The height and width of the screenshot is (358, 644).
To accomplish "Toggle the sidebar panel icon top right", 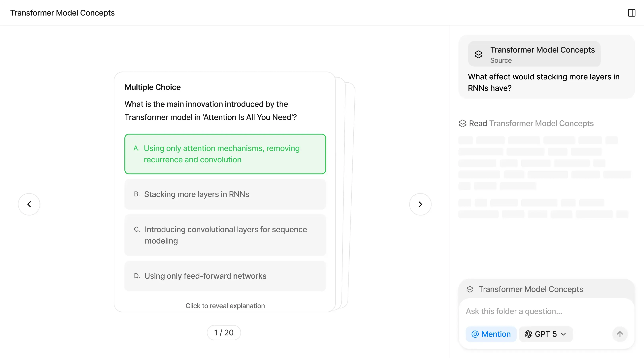I will [631, 13].
